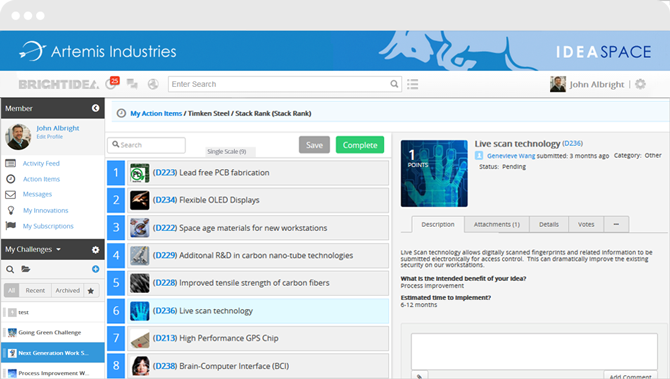This screenshot has height=379, width=670.
Task: Open the Next Generation Work S... challenge
Action: coord(53,353)
